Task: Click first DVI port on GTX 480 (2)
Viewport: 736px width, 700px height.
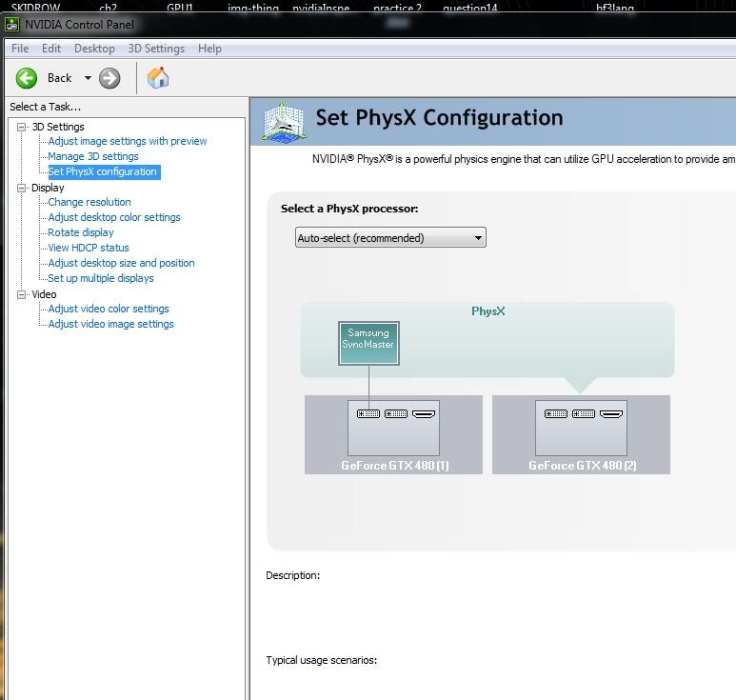Action: 556,413
